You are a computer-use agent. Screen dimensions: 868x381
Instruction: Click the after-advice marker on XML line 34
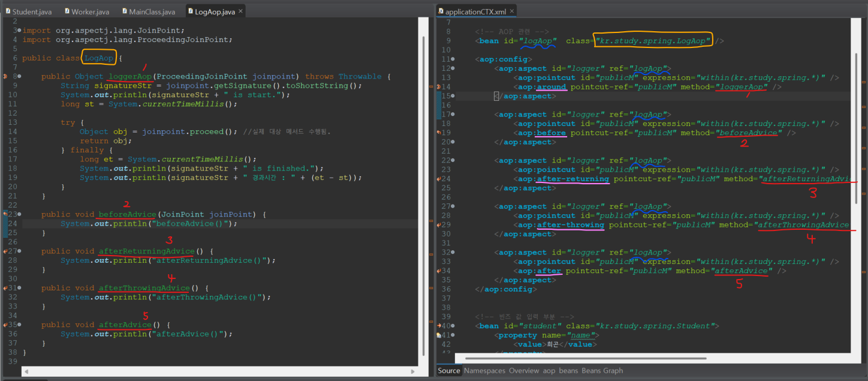[x=439, y=271]
